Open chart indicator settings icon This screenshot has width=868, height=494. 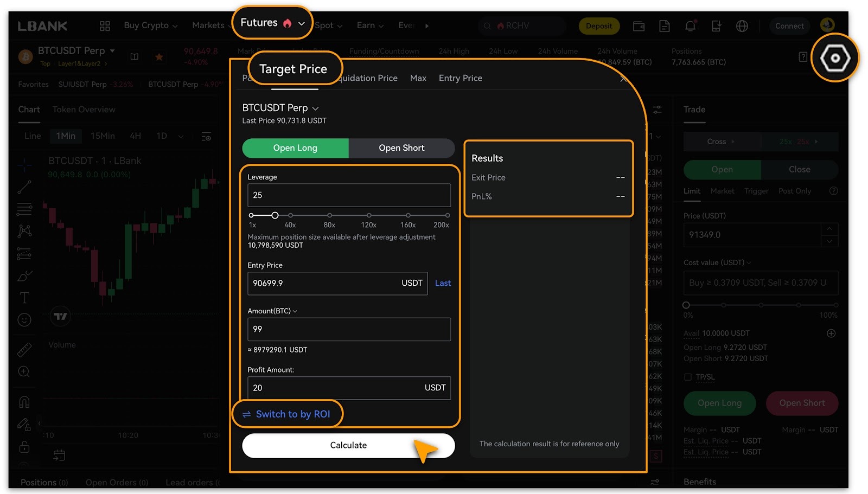(x=206, y=136)
